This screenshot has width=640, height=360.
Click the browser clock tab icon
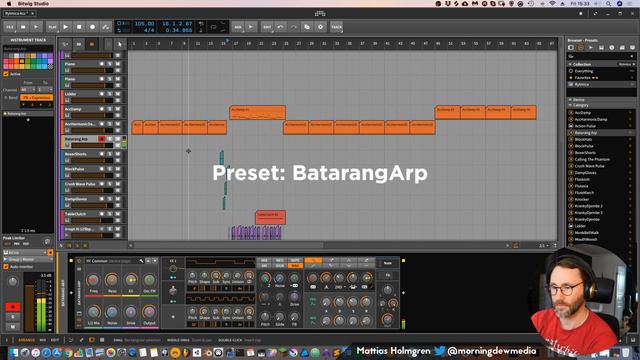[612, 48]
